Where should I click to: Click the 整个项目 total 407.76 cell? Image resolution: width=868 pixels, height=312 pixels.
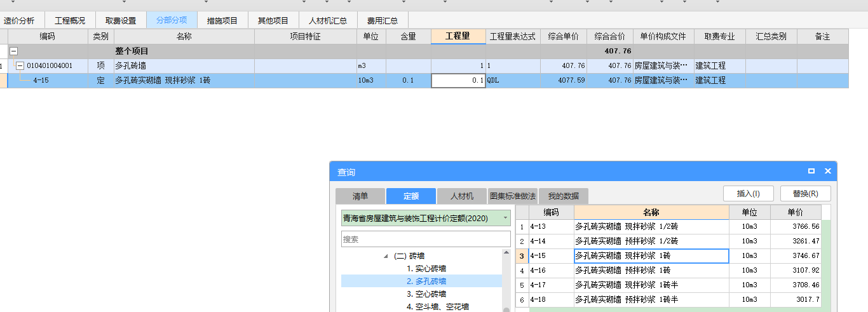pyautogui.click(x=609, y=51)
